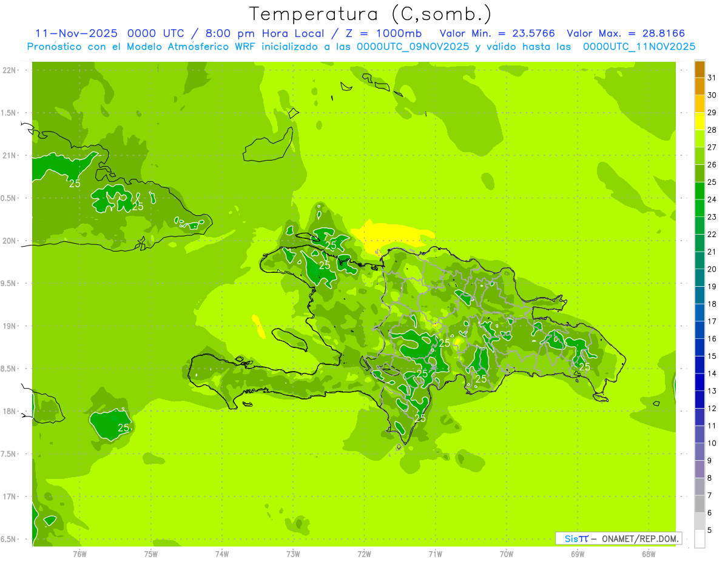The height and width of the screenshot is (562, 728).
Task: Pick the orange swatch between 29 and 30
Action: tap(699, 104)
